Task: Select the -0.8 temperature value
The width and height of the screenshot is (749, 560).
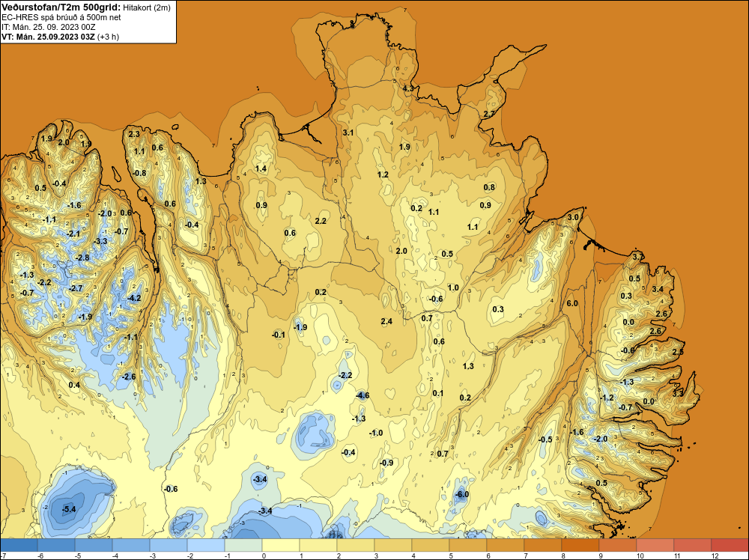Action: click(139, 173)
